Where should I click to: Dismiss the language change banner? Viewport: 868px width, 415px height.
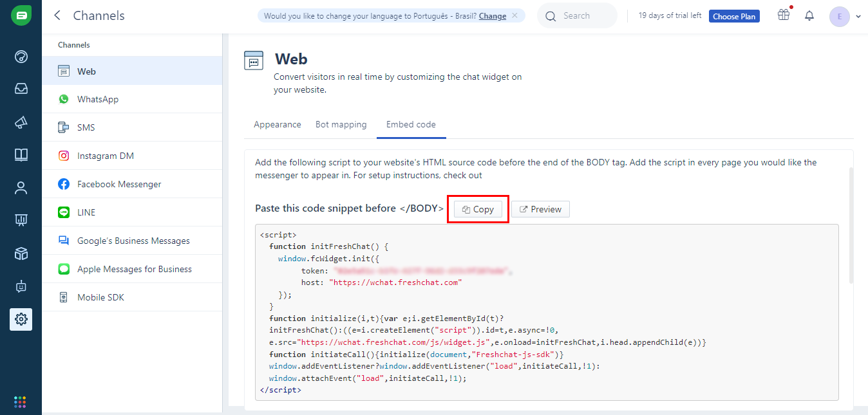point(514,16)
